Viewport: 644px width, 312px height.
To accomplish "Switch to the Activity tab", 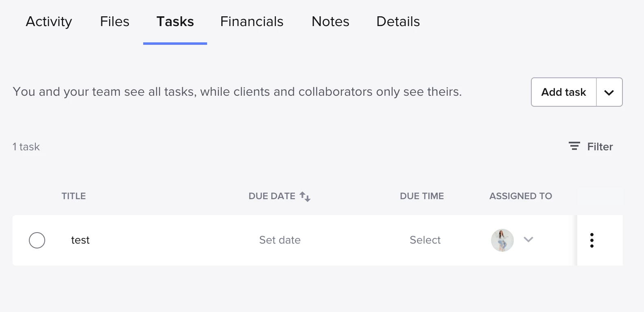I will tap(49, 22).
